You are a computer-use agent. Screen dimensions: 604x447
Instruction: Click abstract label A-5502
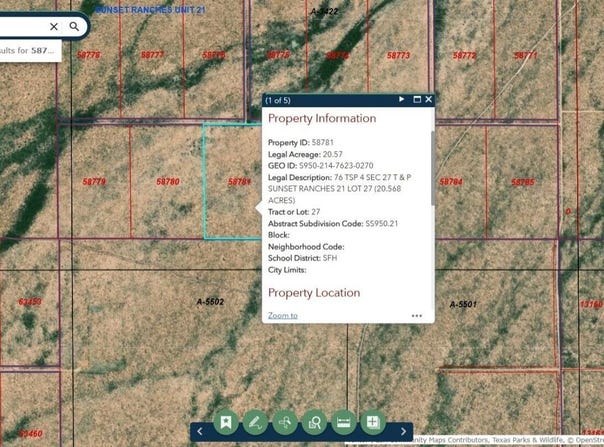(x=210, y=302)
